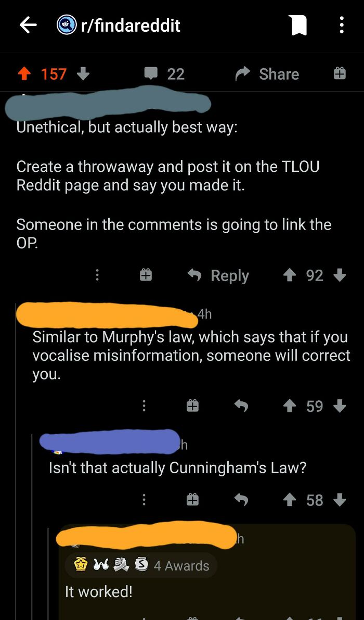Screen dimensions: 364x620
Task: Upvote the Murphy's law comment at 59
Action: tap(290, 406)
